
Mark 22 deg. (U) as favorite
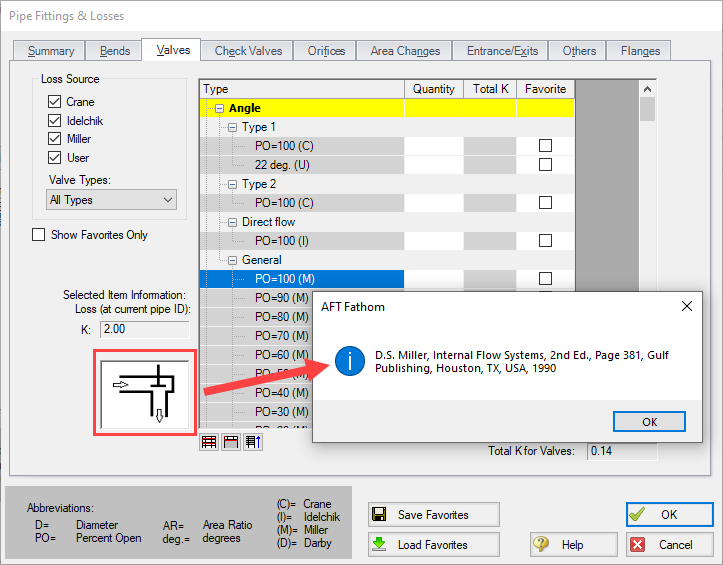coord(545,165)
